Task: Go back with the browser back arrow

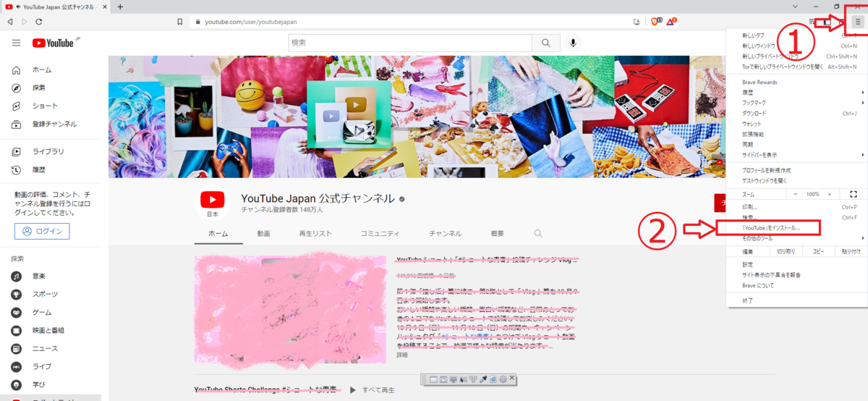Action: [x=10, y=22]
